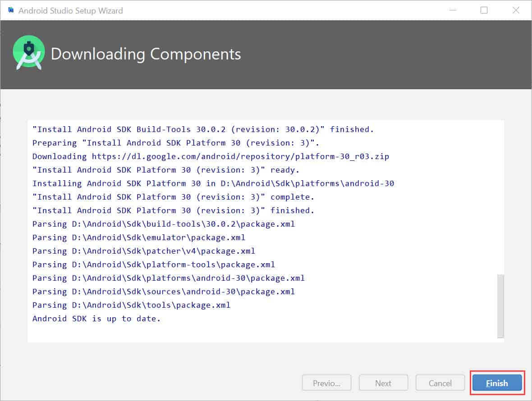Viewport: 532px width, 401px height.
Task: Click the 'Android Studio Setup Wizard' title text
Action: 71,10
